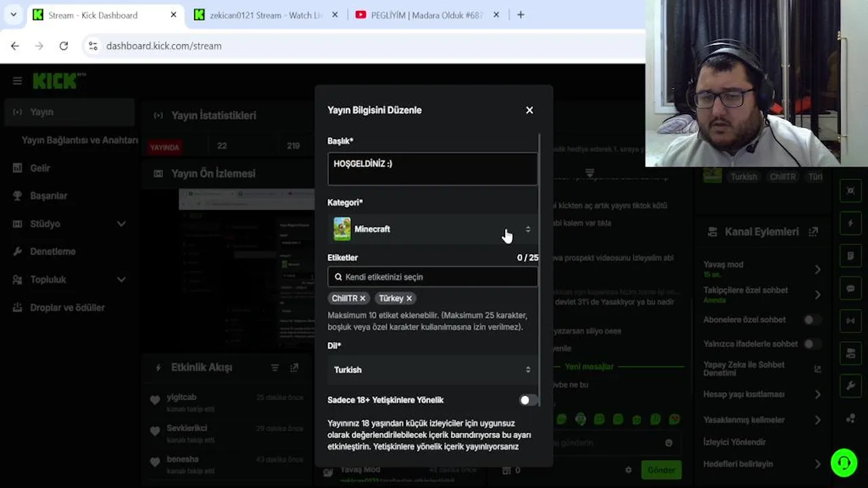Open a new browser tab

coord(520,15)
